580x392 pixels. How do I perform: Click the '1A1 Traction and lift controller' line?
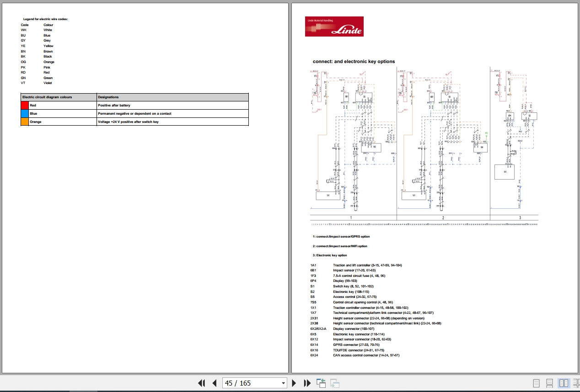(x=356, y=265)
